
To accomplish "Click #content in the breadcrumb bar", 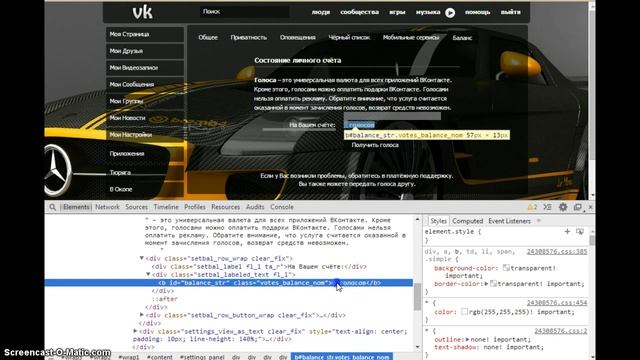I will 160,357.
